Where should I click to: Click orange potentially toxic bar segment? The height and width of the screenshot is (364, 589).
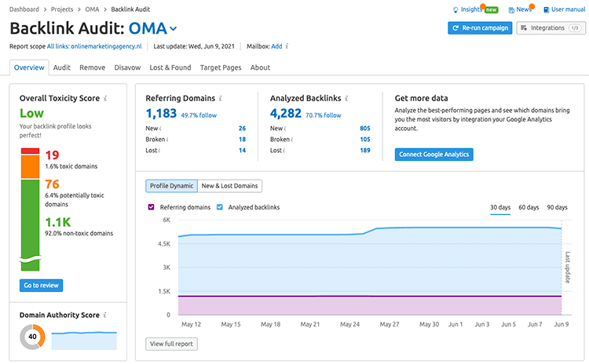pyautogui.click(x=30, y=166)
